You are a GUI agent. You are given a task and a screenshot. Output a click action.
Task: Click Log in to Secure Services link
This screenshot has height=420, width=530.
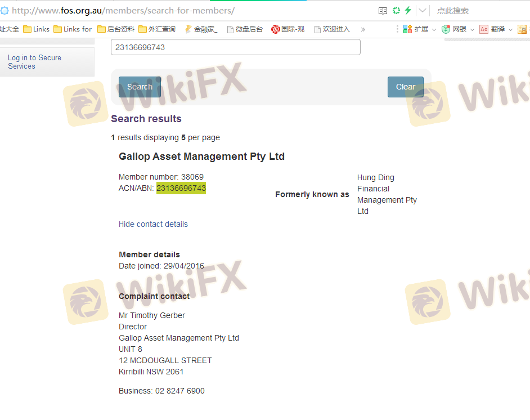point(34,62)
